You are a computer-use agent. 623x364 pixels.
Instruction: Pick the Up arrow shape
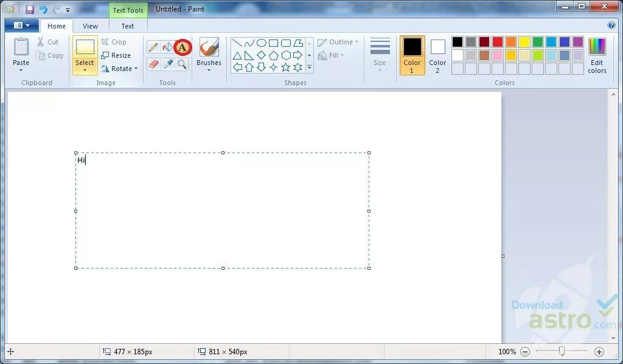click(x=249, y=67)
